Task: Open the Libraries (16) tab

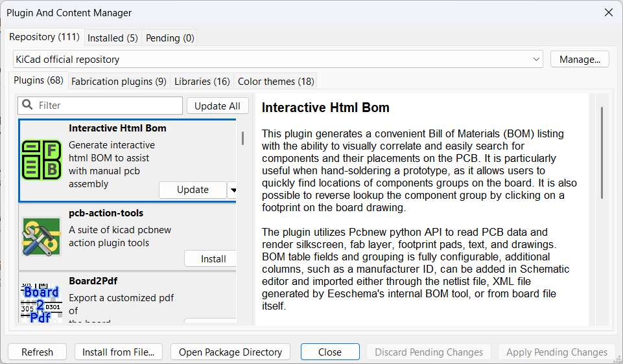Action: pyautogui.click(x=202, y=82)
